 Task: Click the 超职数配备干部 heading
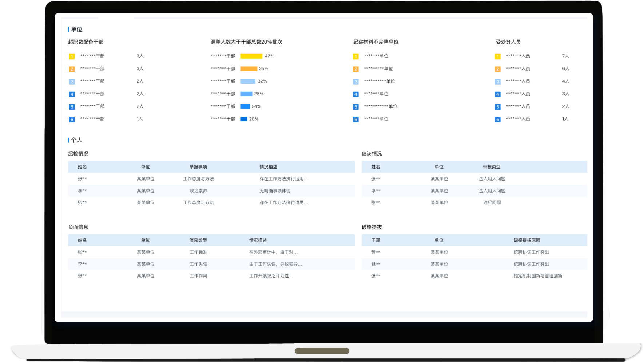[x=86, y=42]
